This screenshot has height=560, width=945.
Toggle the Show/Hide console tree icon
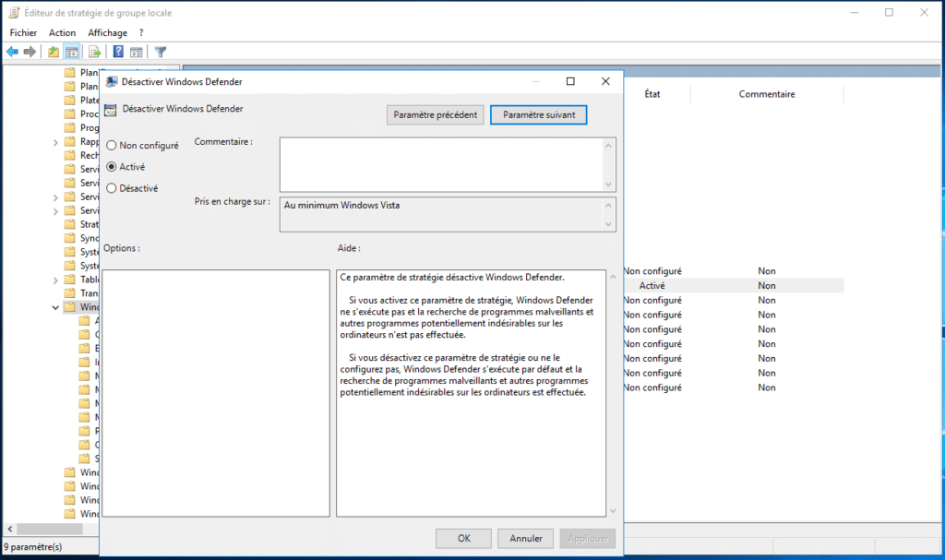(x=72, y=52)
